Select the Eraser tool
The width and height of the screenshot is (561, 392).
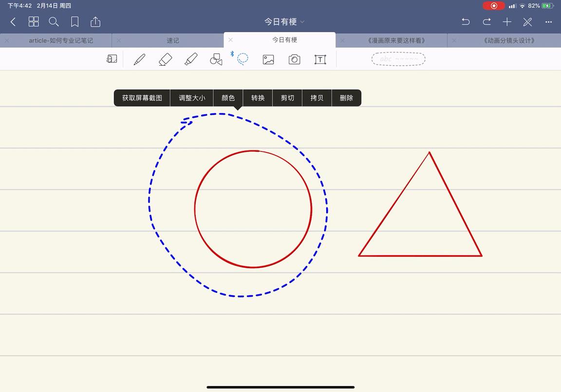pos(165,59)
